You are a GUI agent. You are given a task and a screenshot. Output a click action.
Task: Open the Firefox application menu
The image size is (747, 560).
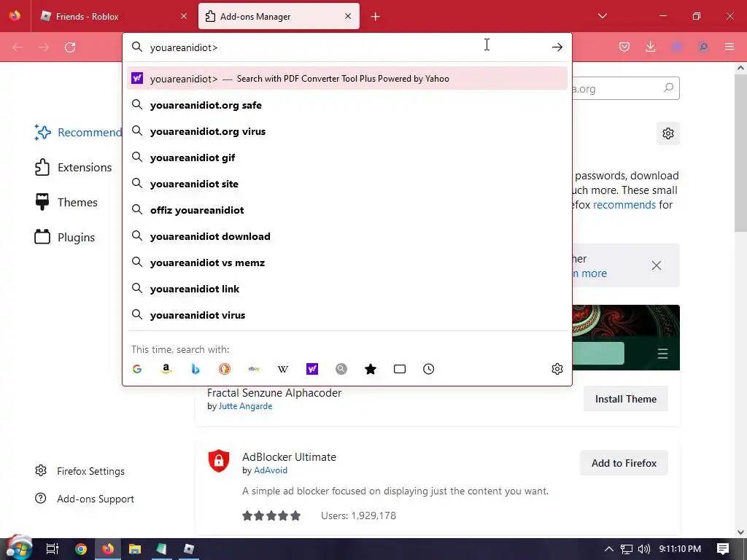(729, 47)
